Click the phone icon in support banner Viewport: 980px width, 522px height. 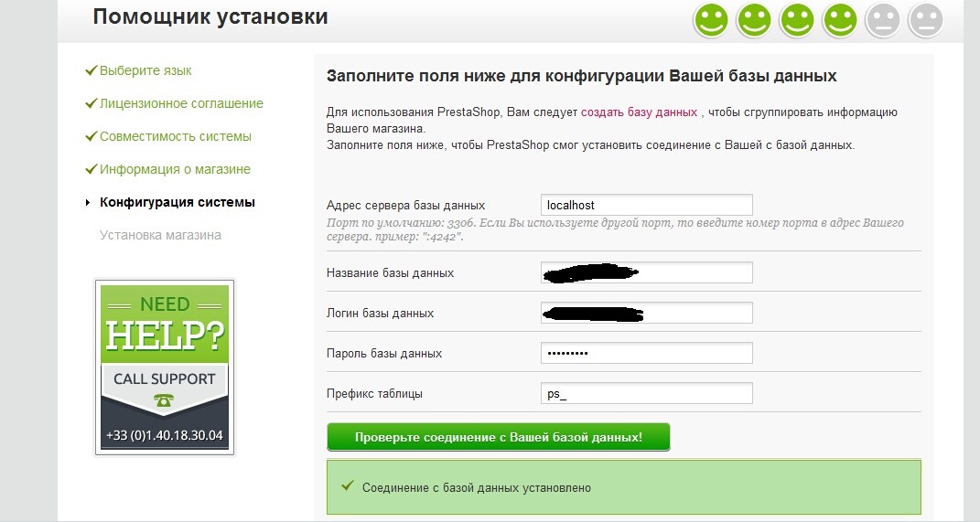[x=165, y=401]
